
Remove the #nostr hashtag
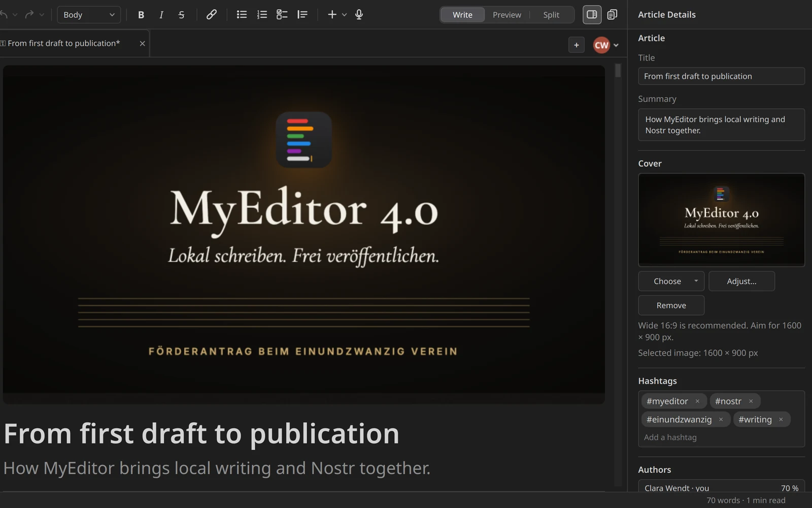[751, 401]
